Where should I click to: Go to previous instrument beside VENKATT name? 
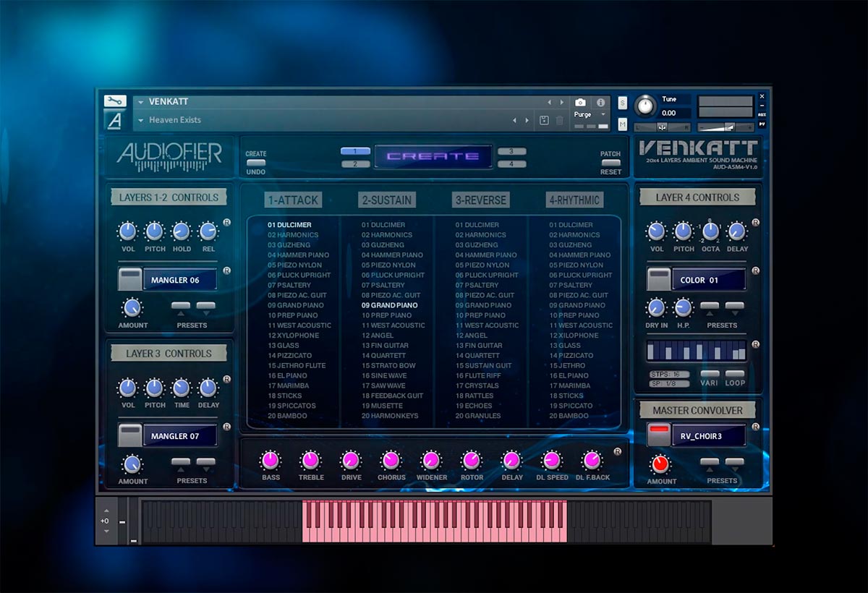click(x=550, y=103)
